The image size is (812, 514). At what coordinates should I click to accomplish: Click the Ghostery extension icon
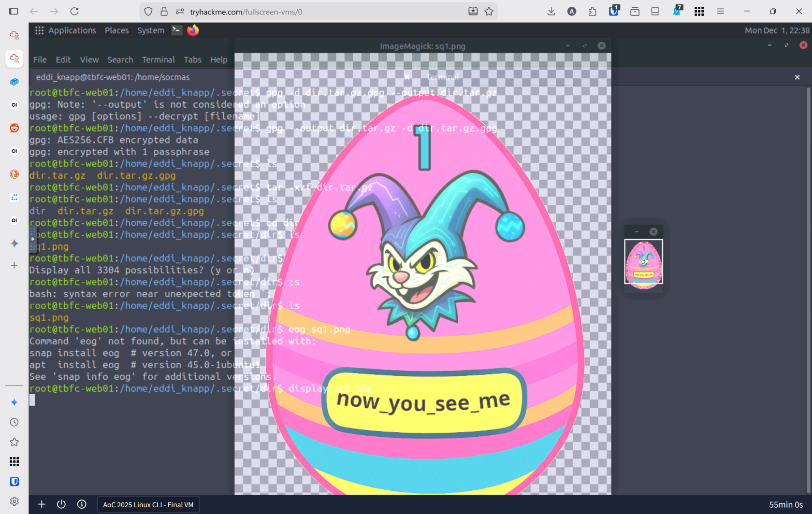click(677, 11)
